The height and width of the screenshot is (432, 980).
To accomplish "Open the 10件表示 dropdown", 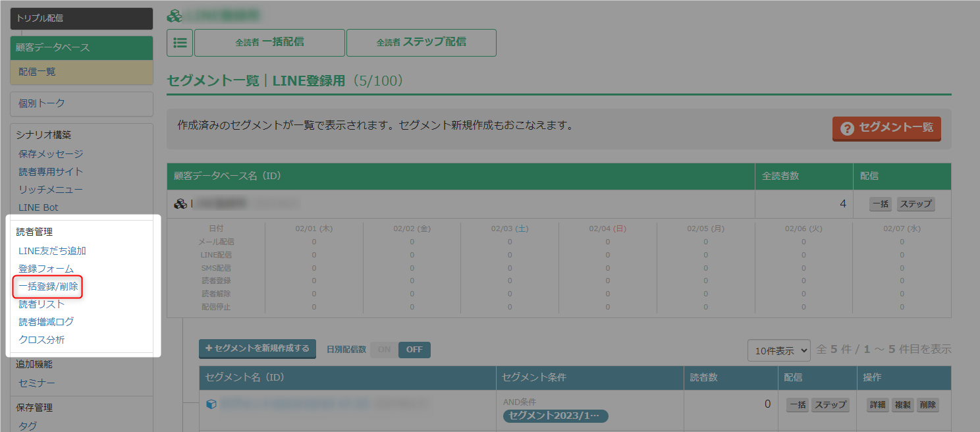I will click(778, 350).
